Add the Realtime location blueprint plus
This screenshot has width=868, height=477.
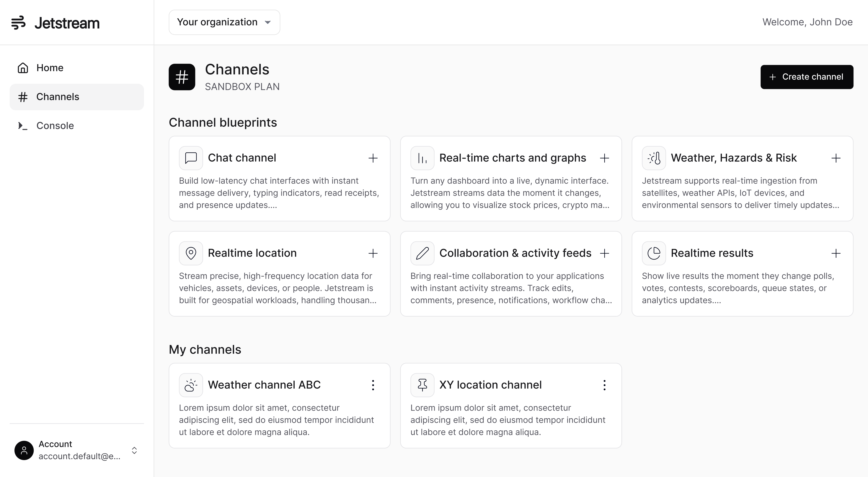coord(373,253)
